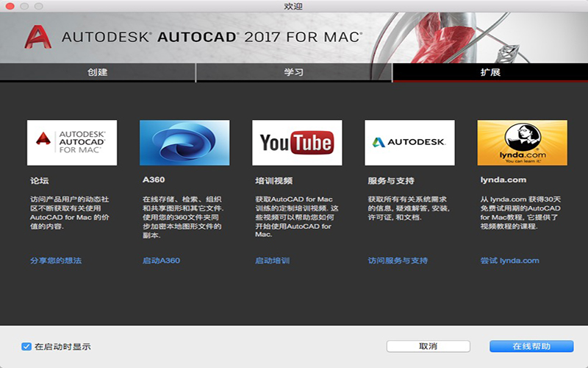Switch to the 创建 tab
Screen dimensions: 588x368
[x=98, y=71]
